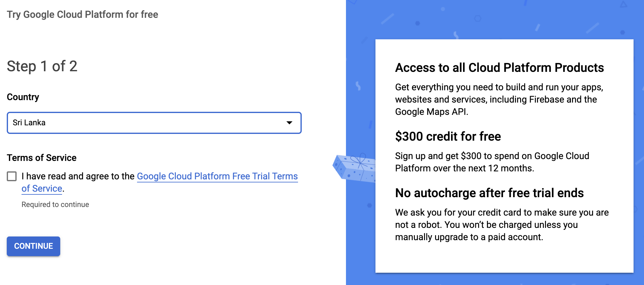Open Google Cloud Platform Free Trial Terms link
This screenshot has height=285, width=644.
coord(217,176)
